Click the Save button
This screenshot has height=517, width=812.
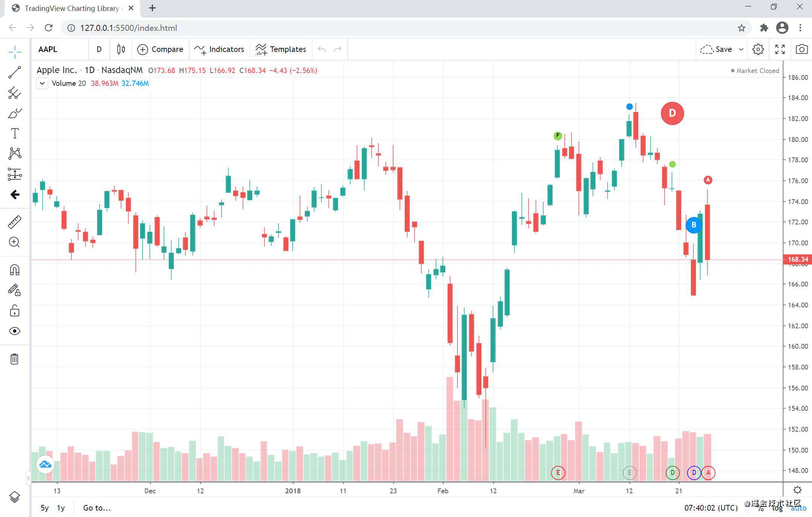pyautogui.click(x=716, y=49)
